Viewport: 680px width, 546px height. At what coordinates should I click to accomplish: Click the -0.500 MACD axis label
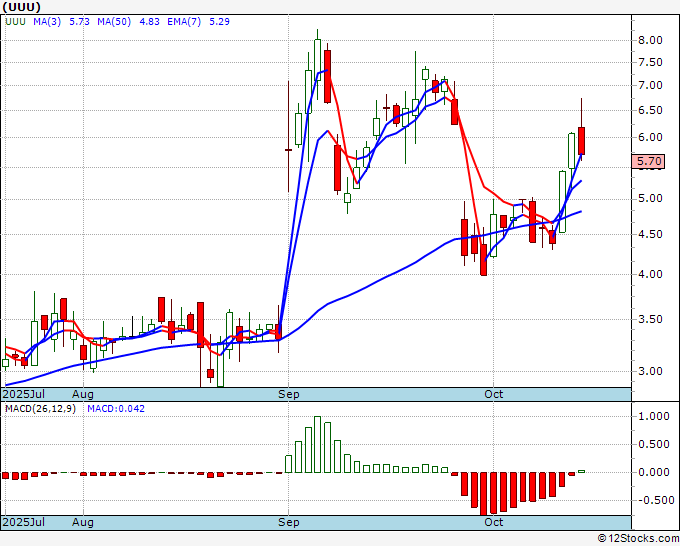[x=656, y=500]
